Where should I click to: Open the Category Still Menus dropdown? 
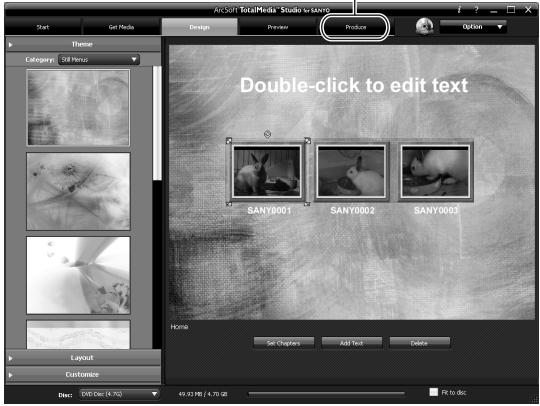[x=99, y=60]
